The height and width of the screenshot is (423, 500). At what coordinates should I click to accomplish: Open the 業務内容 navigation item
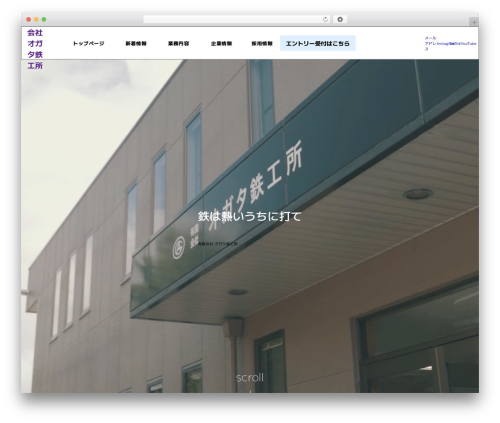pyautogui.click(x=179, y=43)
